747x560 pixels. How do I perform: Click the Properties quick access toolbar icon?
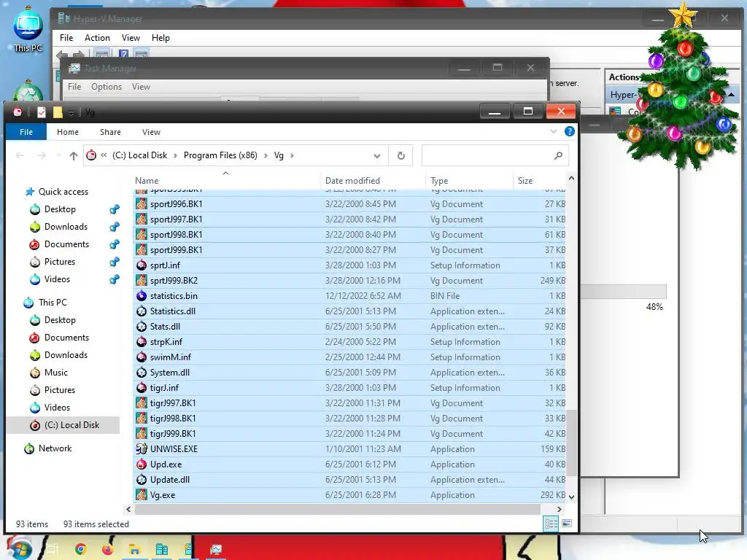point(42,112)
